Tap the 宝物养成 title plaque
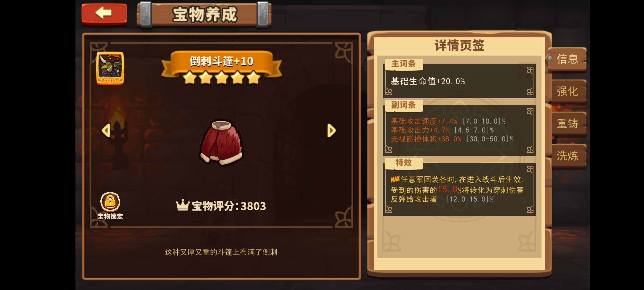644x290 pixels. coord(204,15)
